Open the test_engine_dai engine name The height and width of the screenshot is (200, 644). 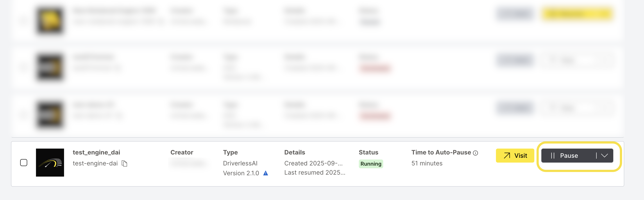96,152
